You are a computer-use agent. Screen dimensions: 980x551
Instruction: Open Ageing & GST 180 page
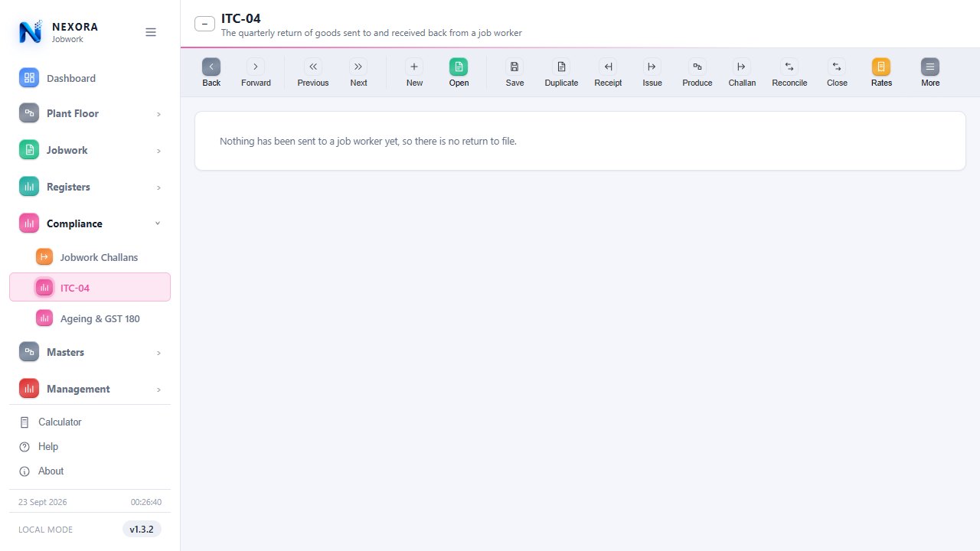point(90,318)
